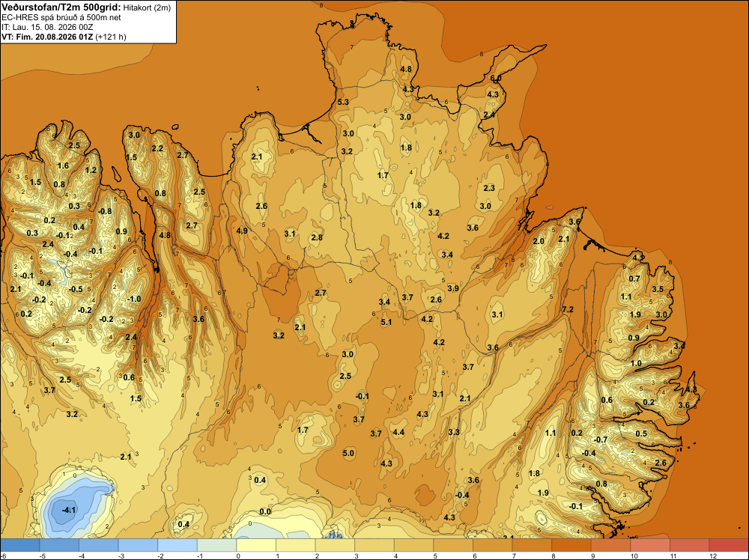Viewport: 749px width, 560px height.
Task: Select the legend swatch between 4 and 5
Action: pos(413,545)
